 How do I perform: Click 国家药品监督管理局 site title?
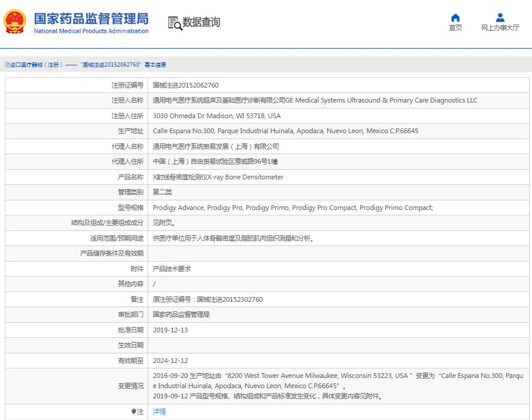[91, 19]
